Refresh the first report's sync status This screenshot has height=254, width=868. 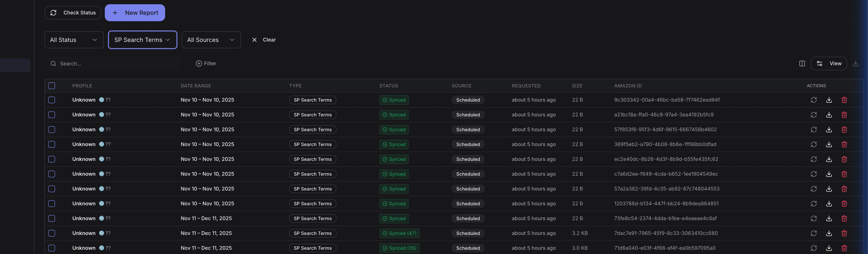pyautogui.click(x=814, y=100)
